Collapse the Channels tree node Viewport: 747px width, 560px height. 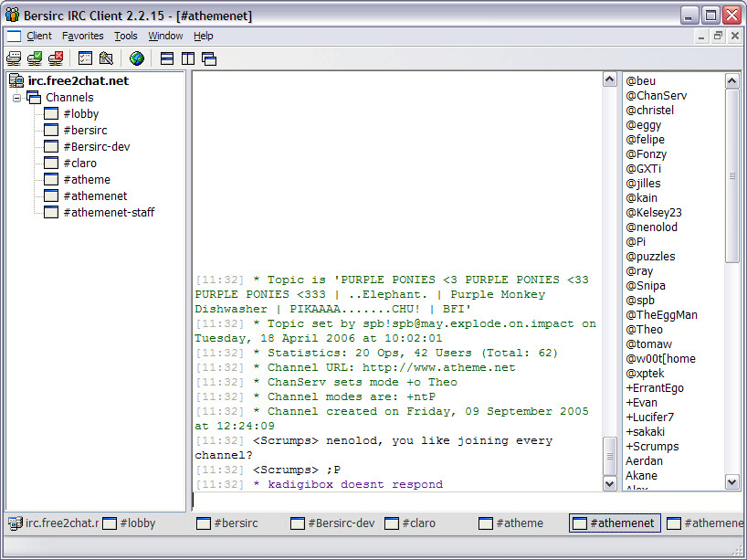(x=17, y=98)
